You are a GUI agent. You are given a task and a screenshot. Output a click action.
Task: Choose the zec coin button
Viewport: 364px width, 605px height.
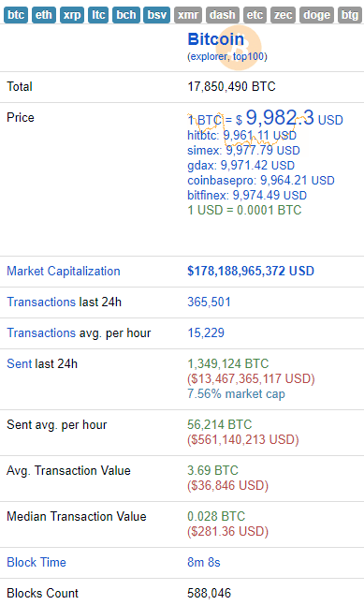[x=283, y=15]
